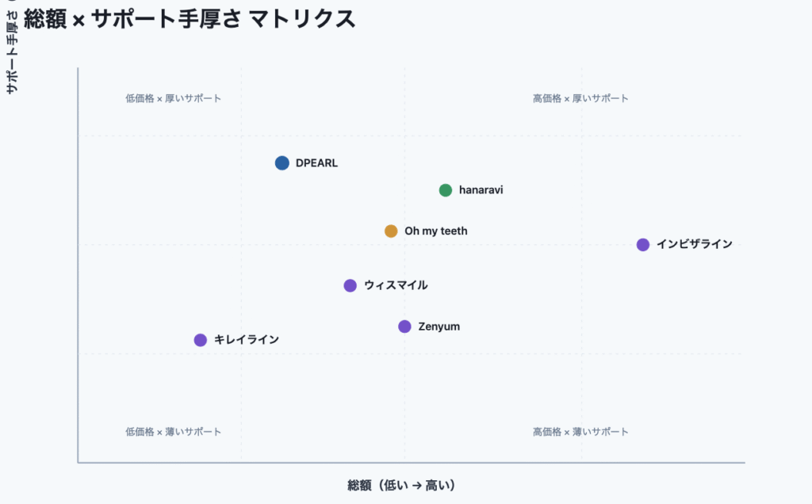812x504 pixels.
Task: Click the キレイライン text label
Action: (x=247, y=340)
